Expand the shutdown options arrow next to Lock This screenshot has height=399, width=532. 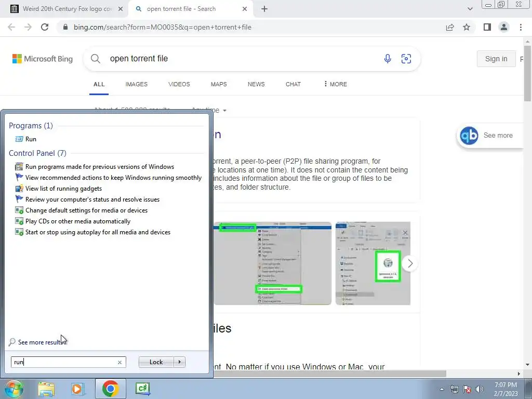[179, 362]
